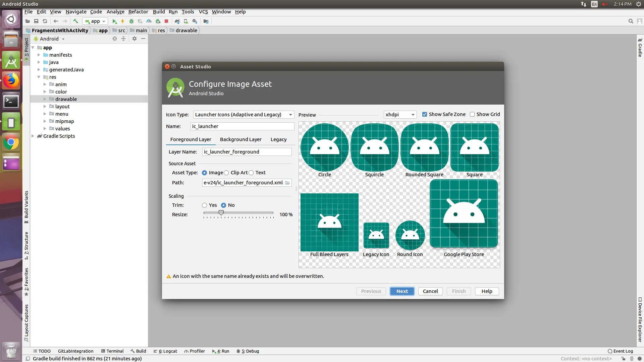Open the SDK Manager icon
The width and height of the screenshot is (644, 362).
click(x=195, y=21)
